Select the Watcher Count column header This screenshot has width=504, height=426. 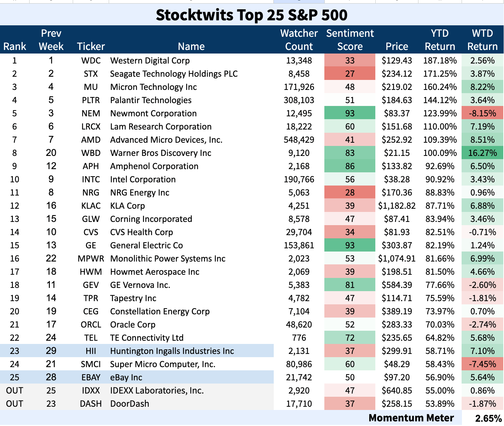(x=299, y=40)
